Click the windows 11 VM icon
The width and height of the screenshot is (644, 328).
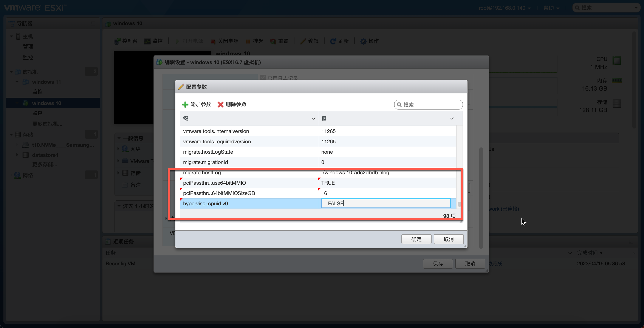click(26, 82)
